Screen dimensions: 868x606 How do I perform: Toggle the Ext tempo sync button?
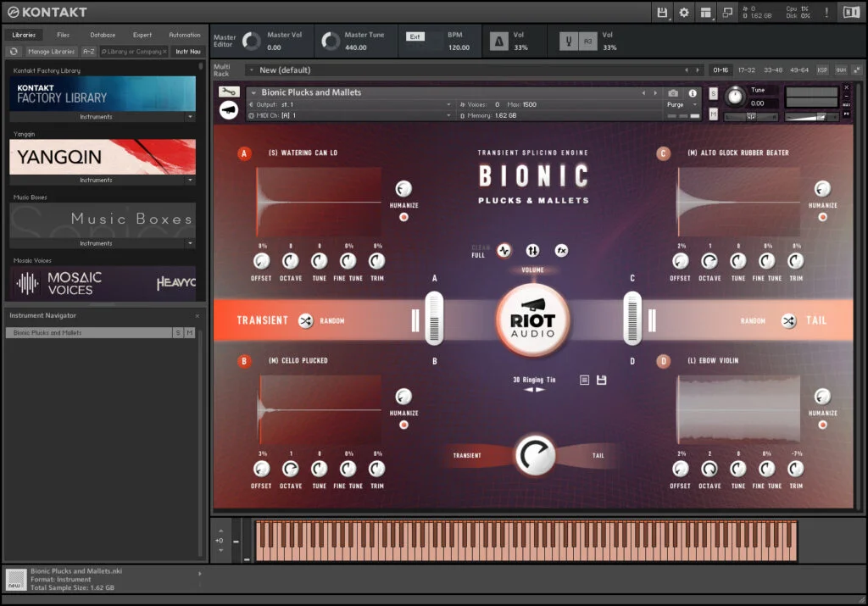415,36
